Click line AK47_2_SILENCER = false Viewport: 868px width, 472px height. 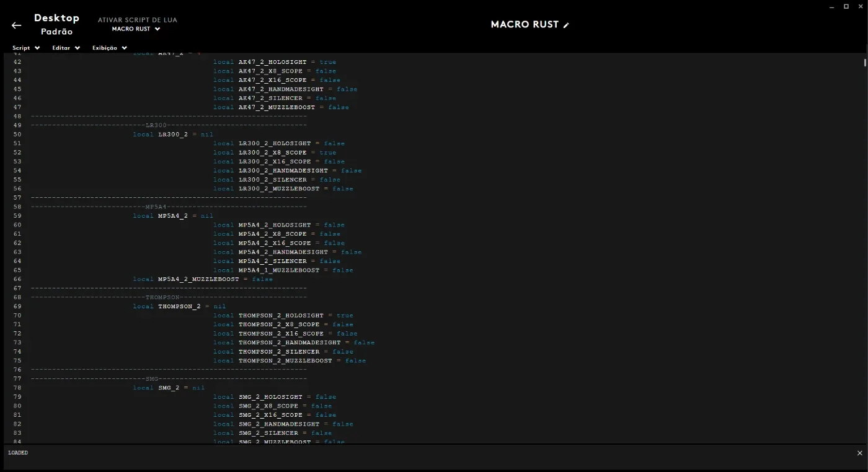275,98
